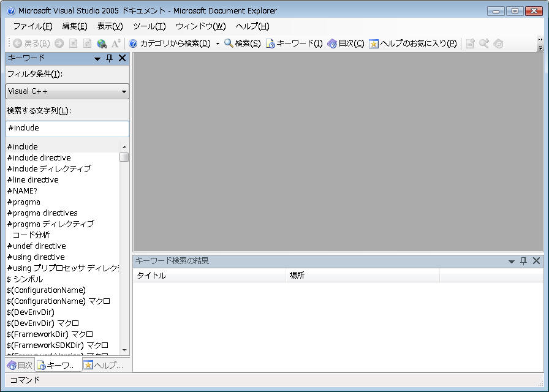Screen dimensions: 549x392
Task: Select the '#undef directive' list entry
Action: [x=63, y=246]
